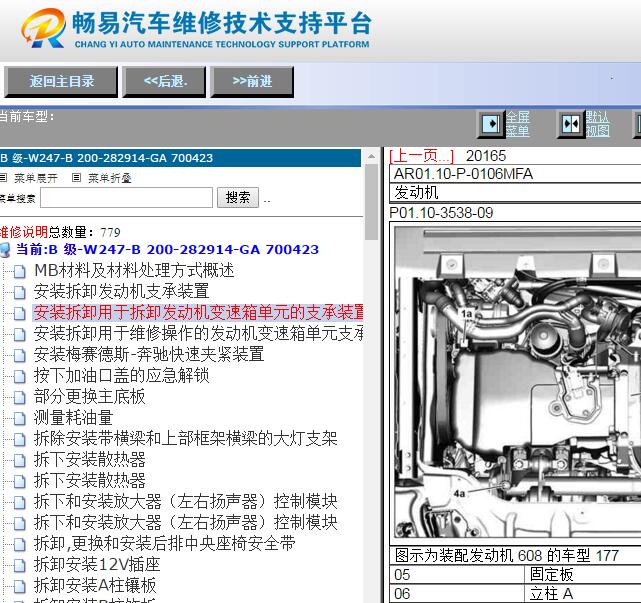Click document icon beside 安装拆卸发动机支承装置

click(19, 292)
